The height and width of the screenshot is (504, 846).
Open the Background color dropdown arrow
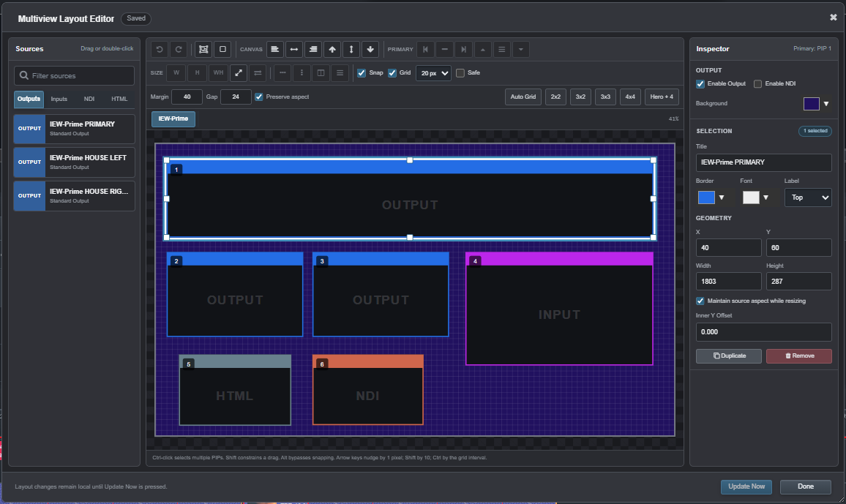826,103
